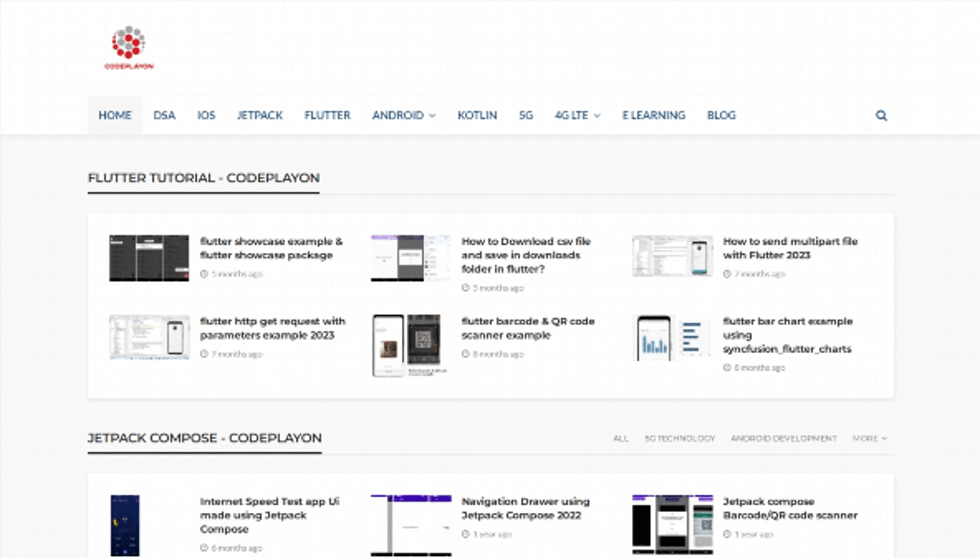The height and width of the screenshot is (558, 980).
Task: Open flutter showcase example article link
Action: click(x=271, y=248)
